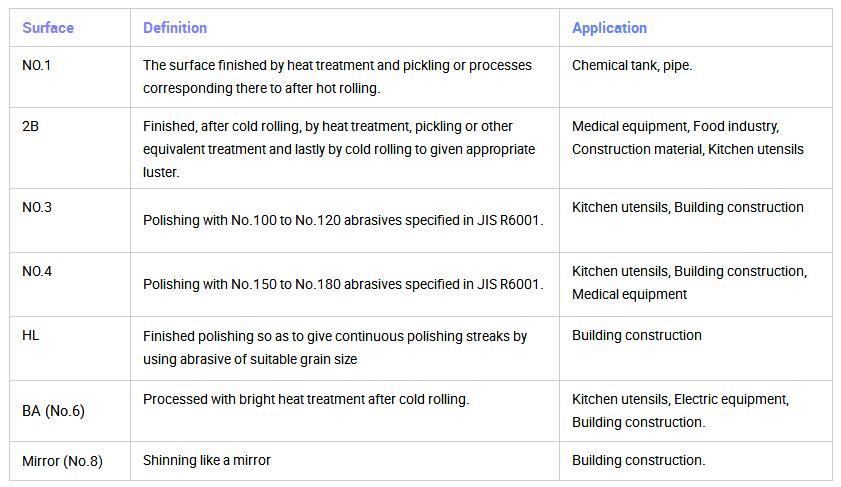
Task: Select the Mirror (No.8) surface cell
Action: point(70,461)
